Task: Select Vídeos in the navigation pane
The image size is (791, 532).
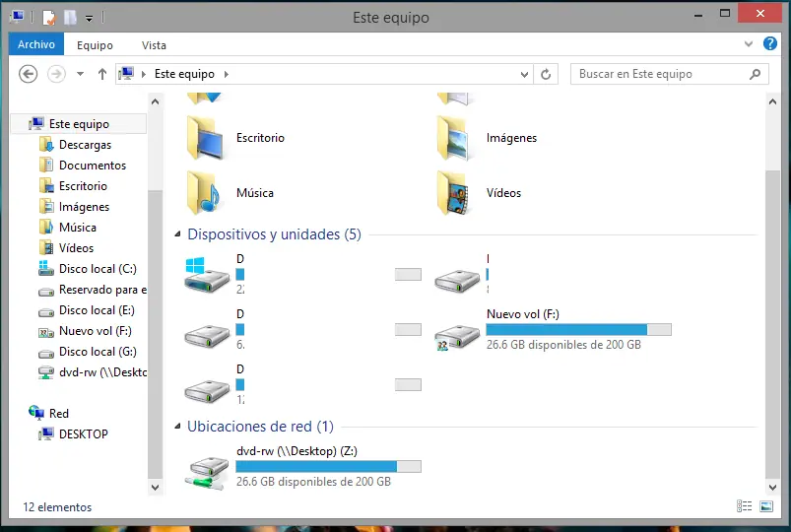Action: [76, 248]
